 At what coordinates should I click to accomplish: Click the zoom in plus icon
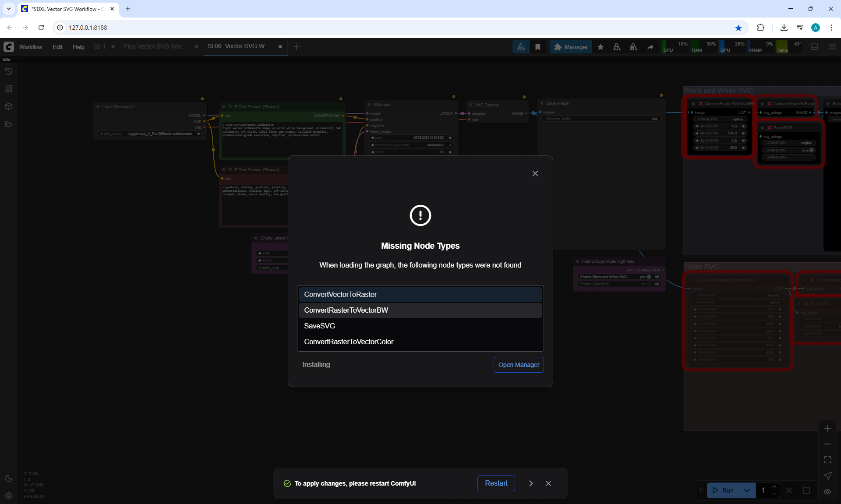(x=827, y=428)
